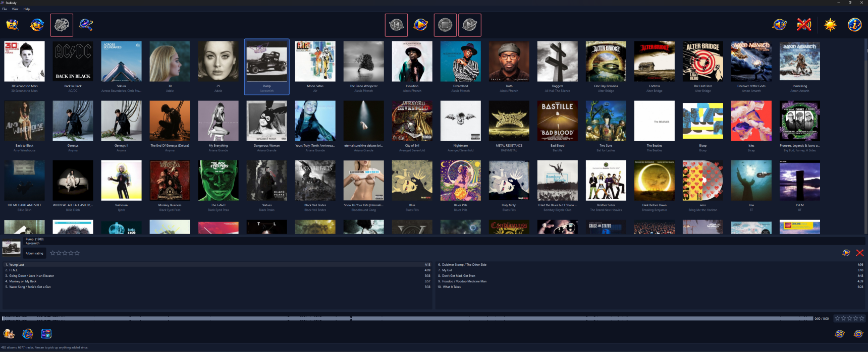Select Ariana Grande's Dangerous Woman album
868x352 pixels.
(266, 121)
